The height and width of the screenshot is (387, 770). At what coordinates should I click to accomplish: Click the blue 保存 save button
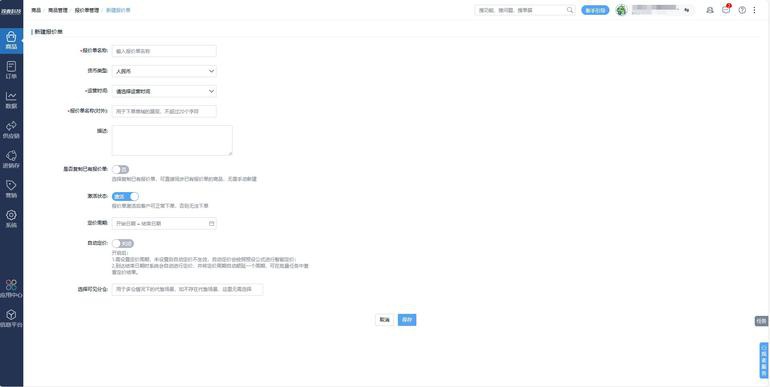click(x=407, y=320)
